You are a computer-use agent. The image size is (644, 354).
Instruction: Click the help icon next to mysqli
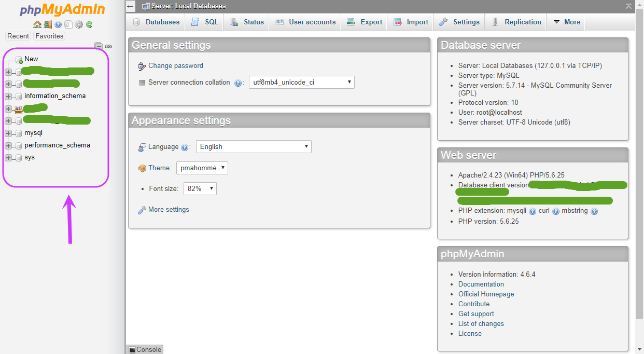(533, 211)
